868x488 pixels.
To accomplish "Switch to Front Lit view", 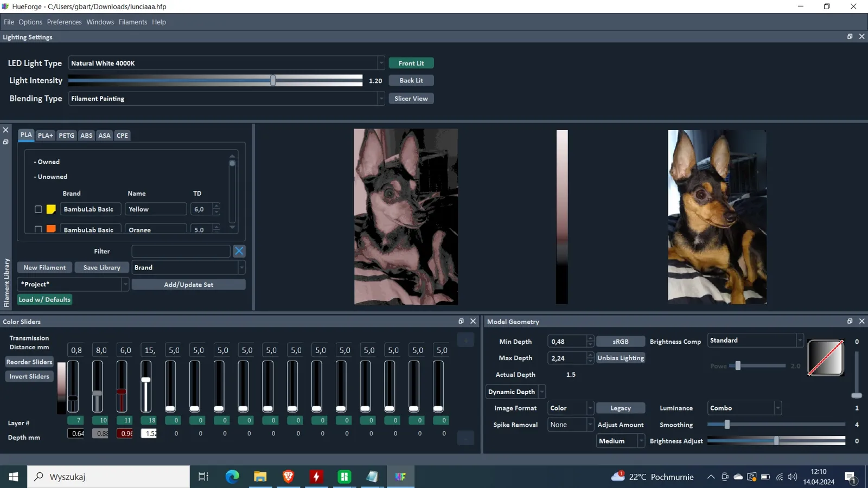I will 411,63.
